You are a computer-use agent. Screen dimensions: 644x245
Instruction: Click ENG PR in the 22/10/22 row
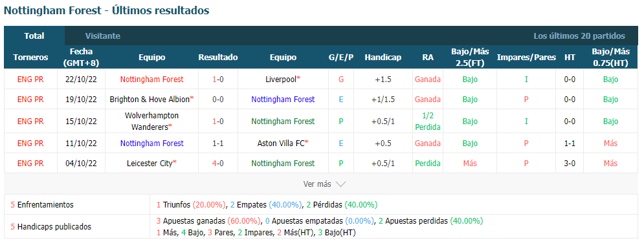(x=30, y=80)
